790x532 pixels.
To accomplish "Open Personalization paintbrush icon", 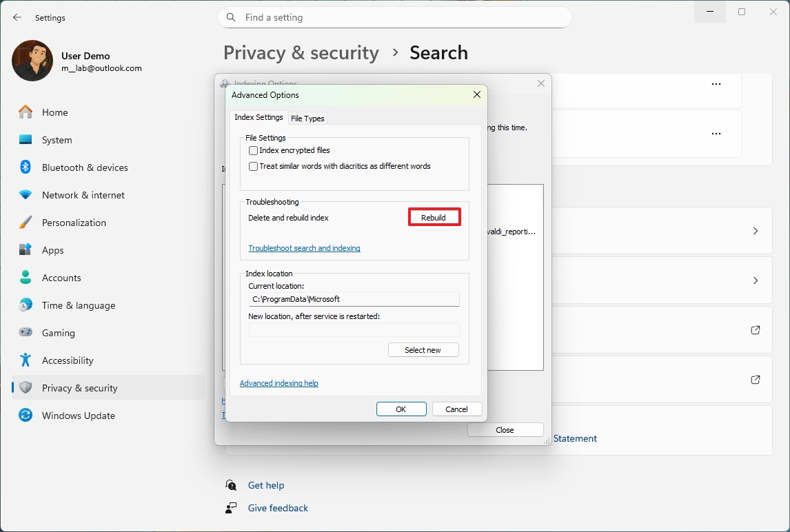I will click(26, 223).
